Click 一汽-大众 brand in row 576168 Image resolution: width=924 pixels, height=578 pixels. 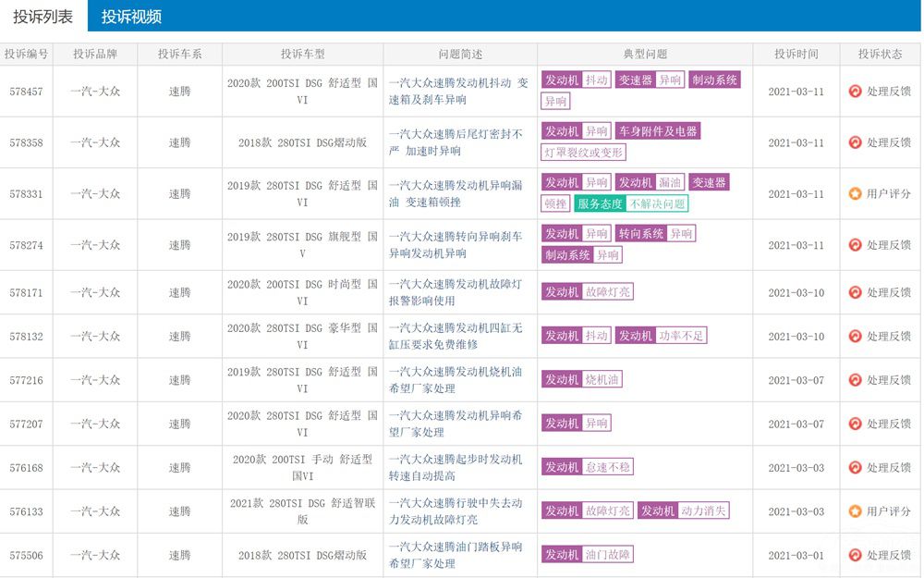click(95, 468)
